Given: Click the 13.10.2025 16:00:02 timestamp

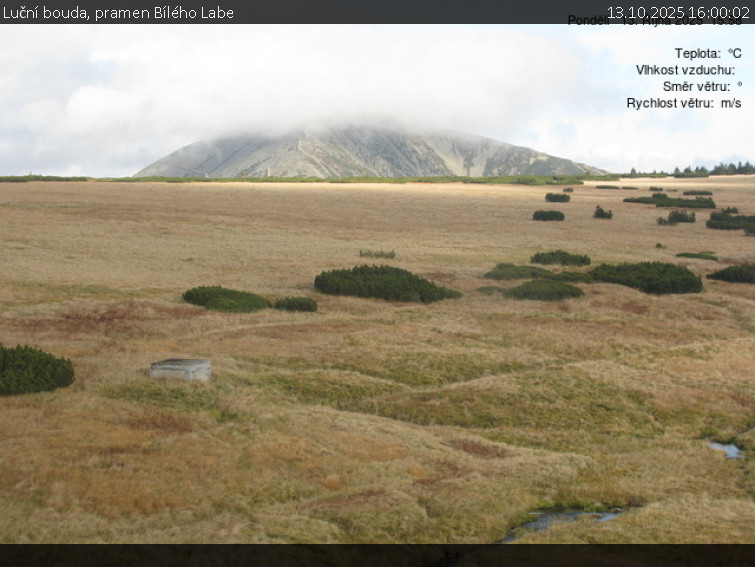Looking at the screenshot, I should tap(677, 12).
